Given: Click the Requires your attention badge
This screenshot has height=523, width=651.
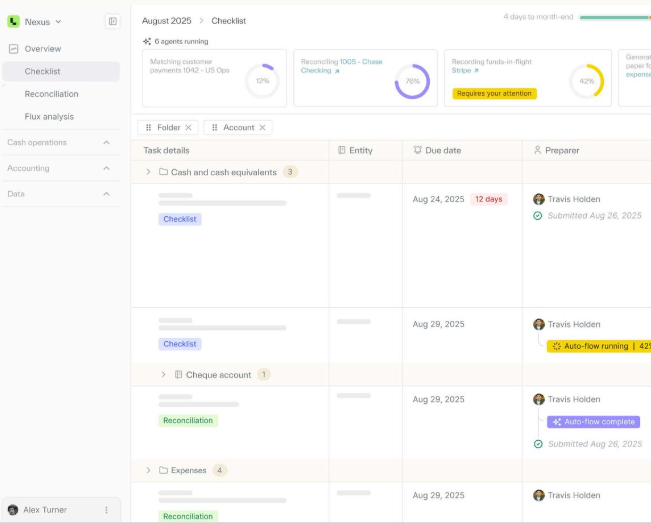Looking at the screenshot, I should (494, 93).
